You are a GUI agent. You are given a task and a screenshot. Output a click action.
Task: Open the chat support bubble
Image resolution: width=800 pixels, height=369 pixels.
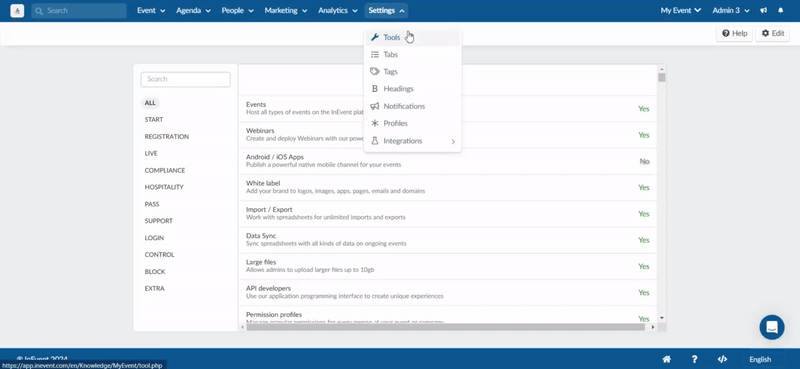coord(772,327)
